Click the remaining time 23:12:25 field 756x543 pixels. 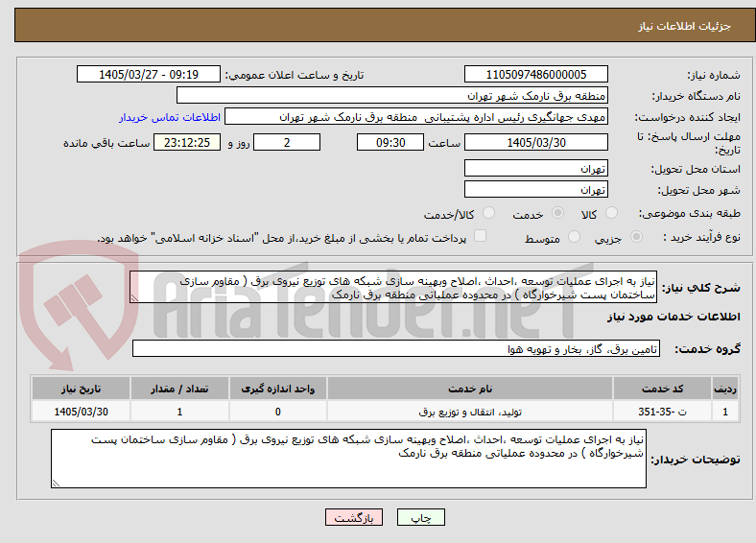(x=187, y=143)
